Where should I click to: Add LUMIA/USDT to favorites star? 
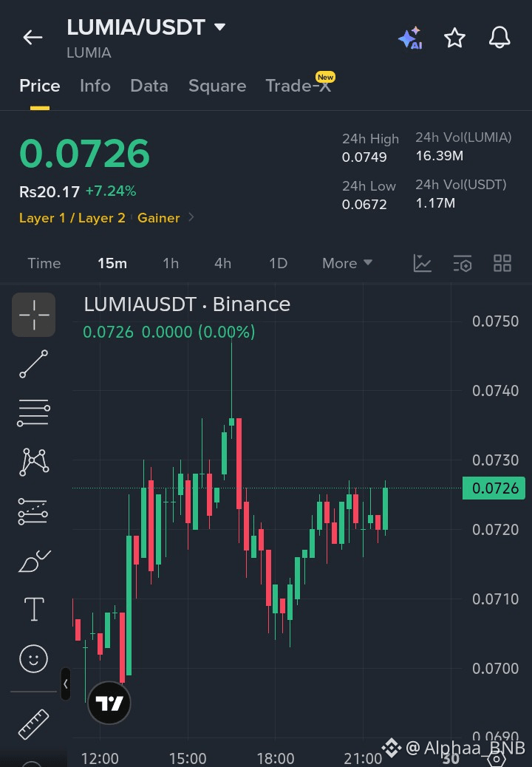click(x=454, y=38)
